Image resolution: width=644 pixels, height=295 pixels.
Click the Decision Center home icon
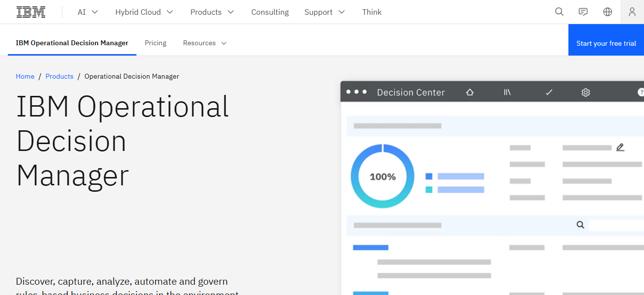pos(470,92)
